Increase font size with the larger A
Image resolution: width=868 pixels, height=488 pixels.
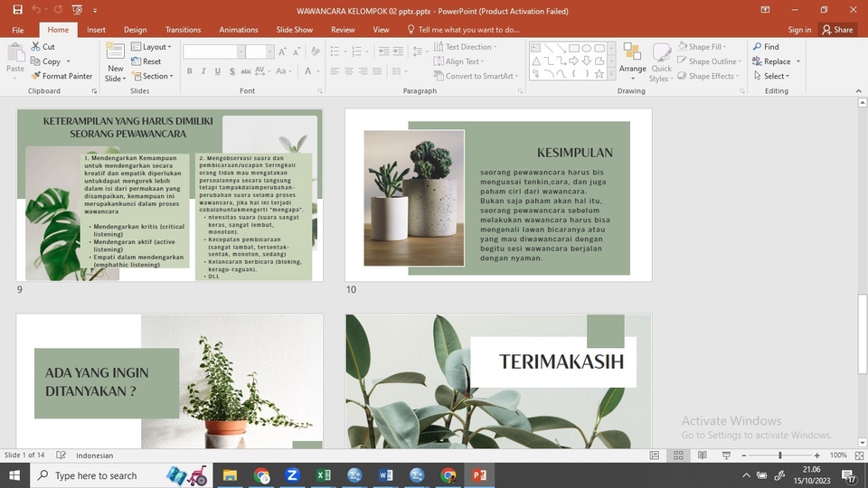pyautogui.click(x=282, y=52)
